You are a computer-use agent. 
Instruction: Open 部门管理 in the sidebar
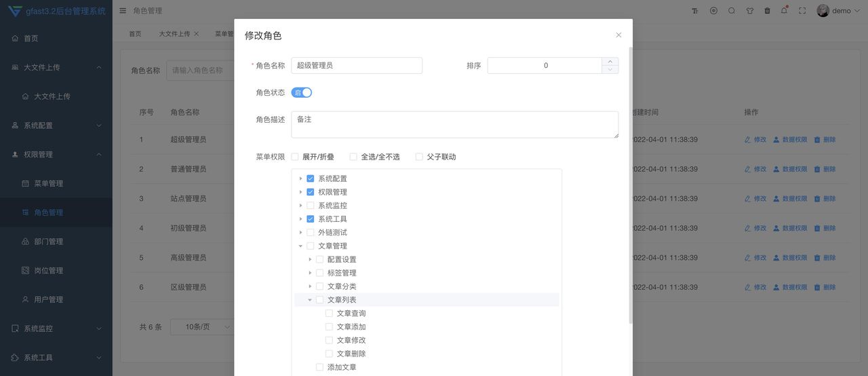click(56, 242)
